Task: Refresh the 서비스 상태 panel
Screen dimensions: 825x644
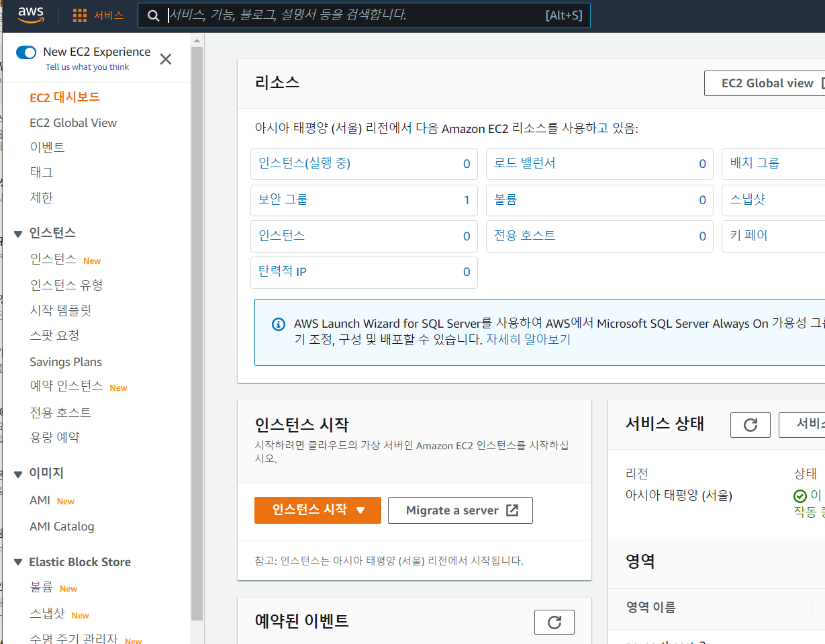Action: [x=750, y=424]
